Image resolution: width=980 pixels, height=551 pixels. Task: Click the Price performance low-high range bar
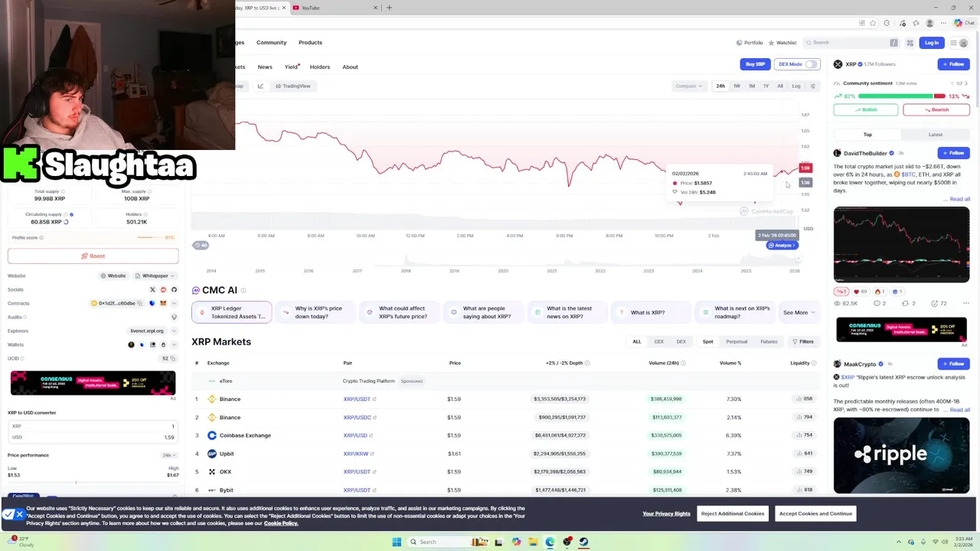coord(93,482)
